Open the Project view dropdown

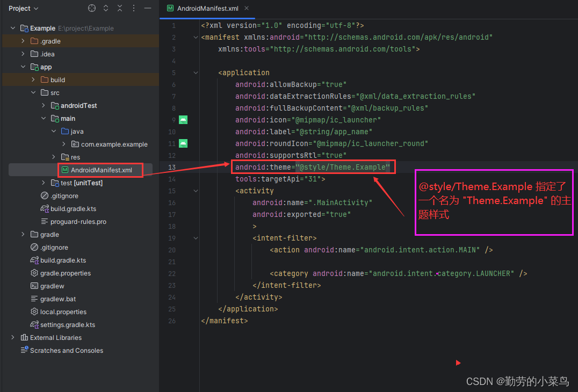pos(23,8)
